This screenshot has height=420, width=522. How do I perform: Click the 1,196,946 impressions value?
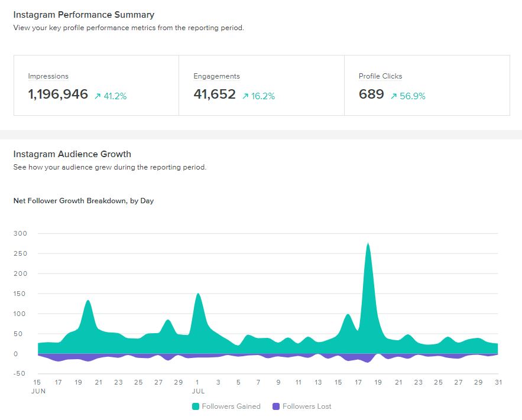[58, 94]
